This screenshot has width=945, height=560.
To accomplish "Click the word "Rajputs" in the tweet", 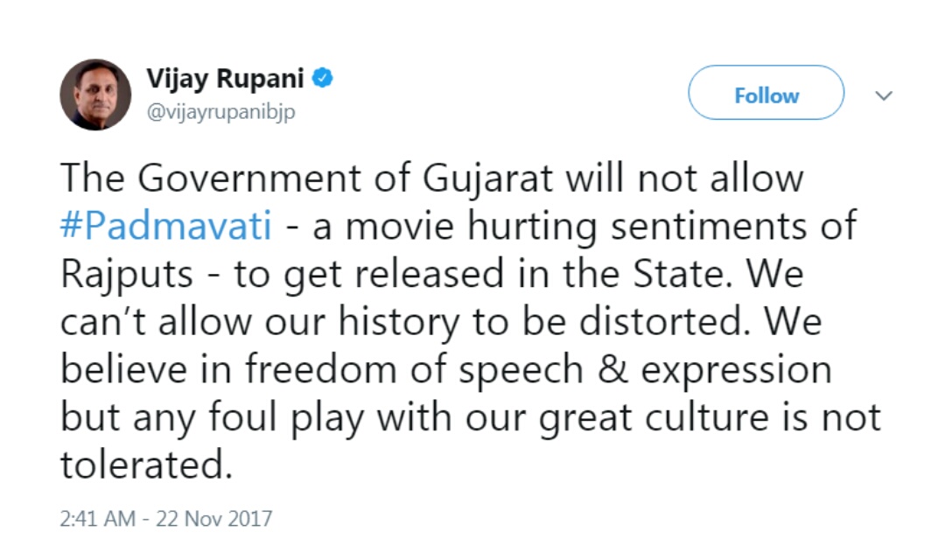I will pyautogui.click(x=126, y=274).
